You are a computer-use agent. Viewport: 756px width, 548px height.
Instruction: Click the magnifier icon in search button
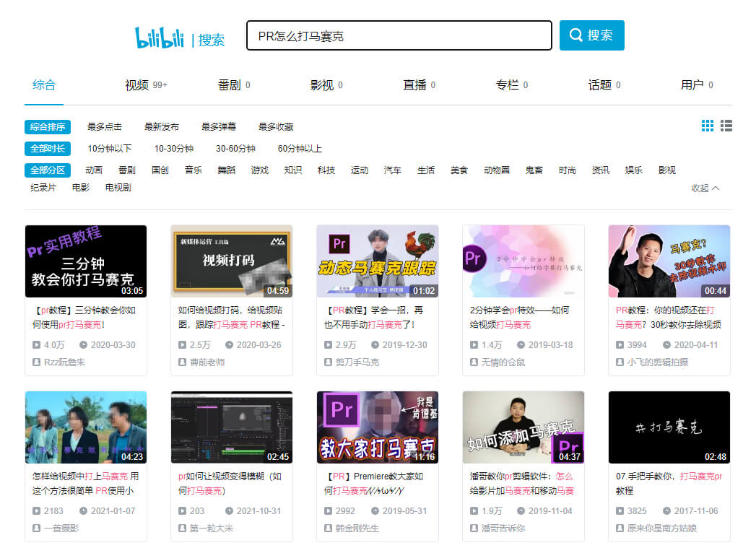pyautogui.click(x=575, y=35)
